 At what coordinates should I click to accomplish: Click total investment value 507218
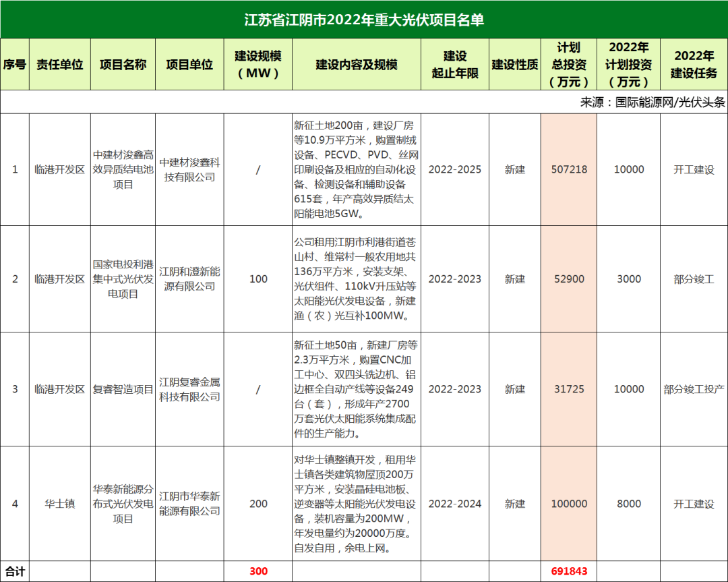point(569,169)
